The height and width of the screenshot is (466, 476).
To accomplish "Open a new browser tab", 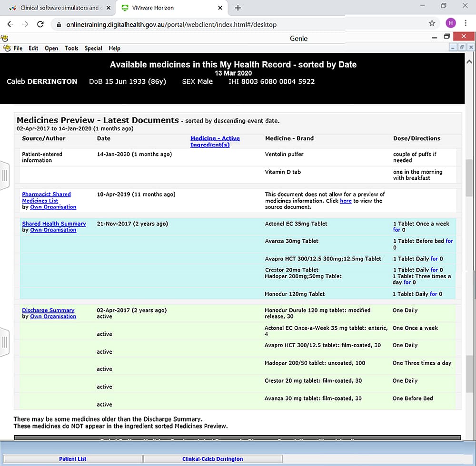I will [238, 8].
